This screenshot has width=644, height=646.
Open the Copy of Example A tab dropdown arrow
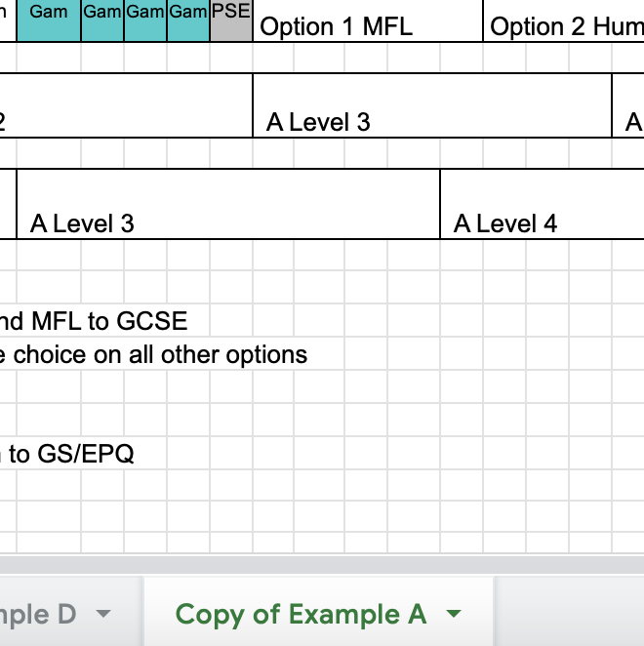point(453,615)
